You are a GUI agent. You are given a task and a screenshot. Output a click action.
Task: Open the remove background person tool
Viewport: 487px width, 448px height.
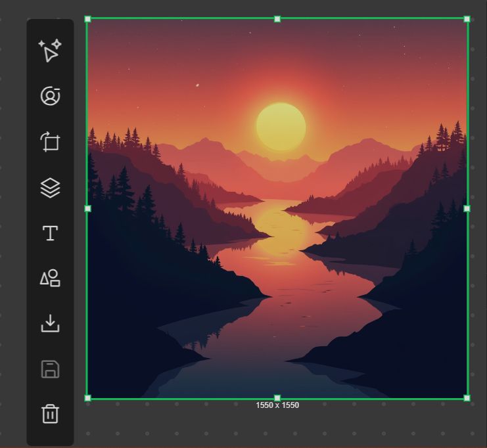50,96
